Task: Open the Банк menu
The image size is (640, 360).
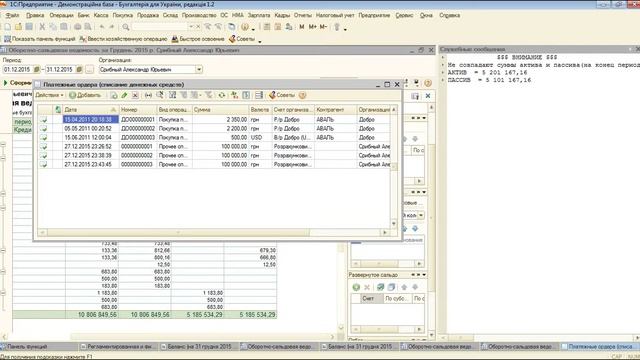Action: [83, 15]
